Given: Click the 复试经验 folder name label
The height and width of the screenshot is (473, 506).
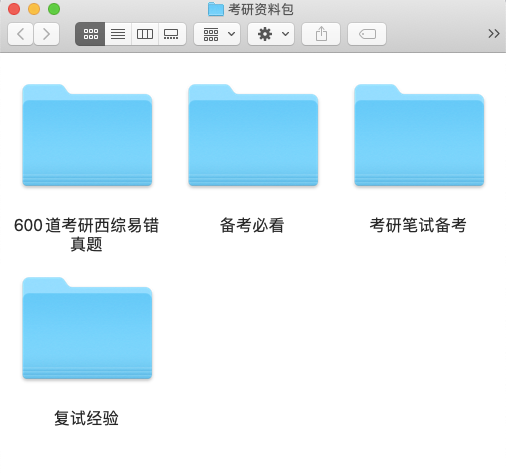Looking at the screenshot, I should point(86,418).
